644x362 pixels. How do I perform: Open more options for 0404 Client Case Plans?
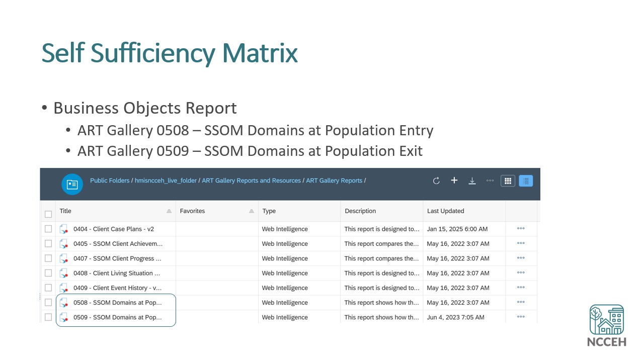521,229
